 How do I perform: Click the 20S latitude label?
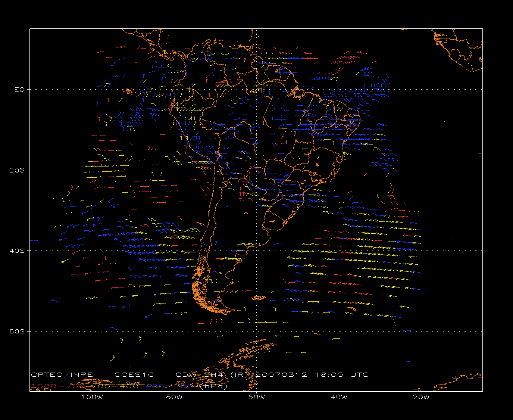[17, 170]
